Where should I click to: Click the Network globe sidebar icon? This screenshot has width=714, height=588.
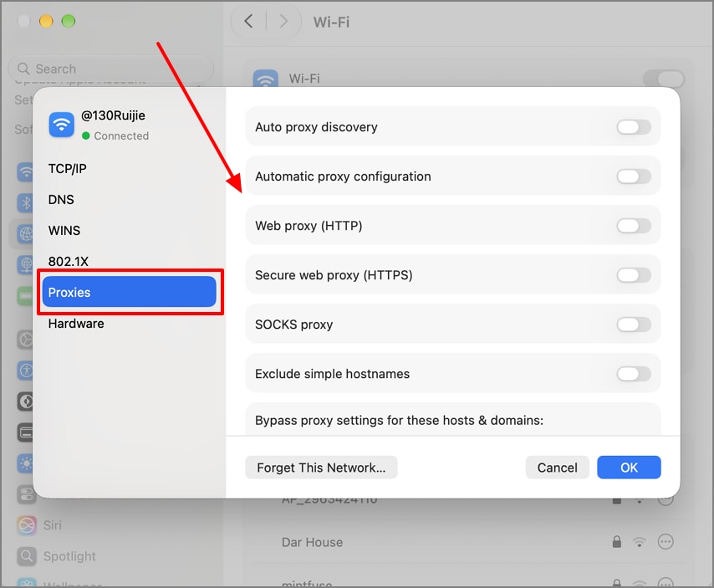25,233
